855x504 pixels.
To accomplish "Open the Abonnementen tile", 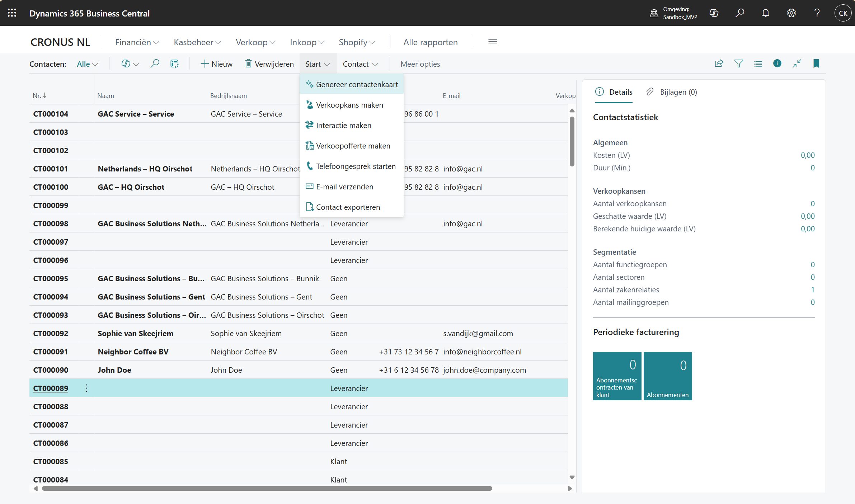I will pyautogui.click(x=667, y=376).
